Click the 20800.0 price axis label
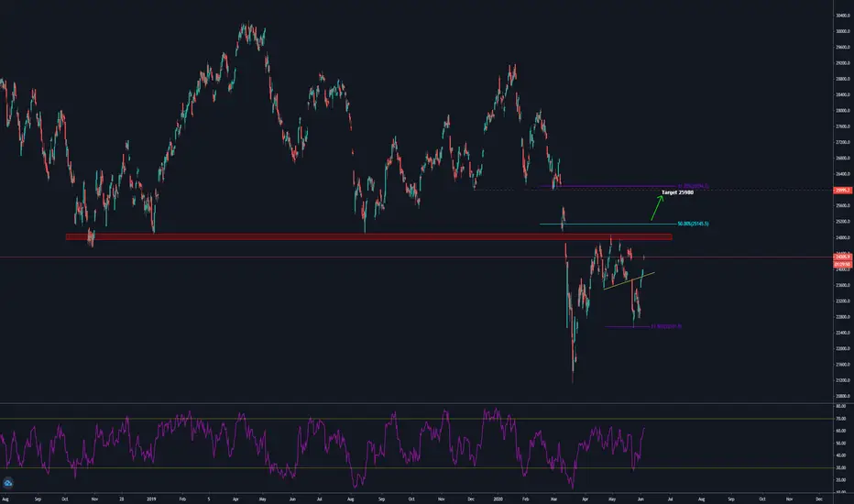The height and width of the screenshot is (504, 854). 843,396
